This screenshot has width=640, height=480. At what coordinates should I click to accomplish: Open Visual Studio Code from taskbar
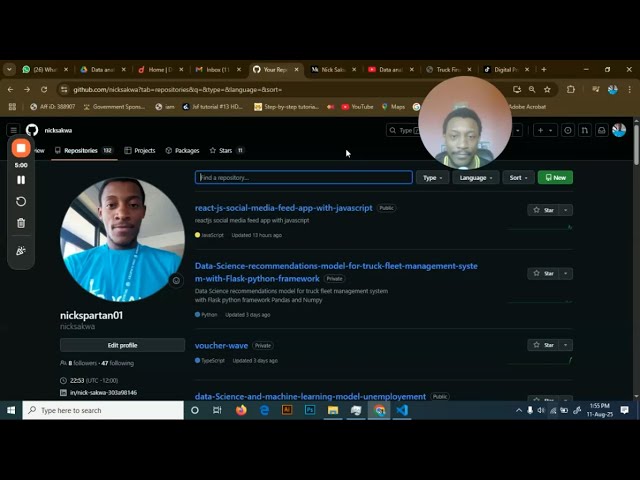point(402,410)
